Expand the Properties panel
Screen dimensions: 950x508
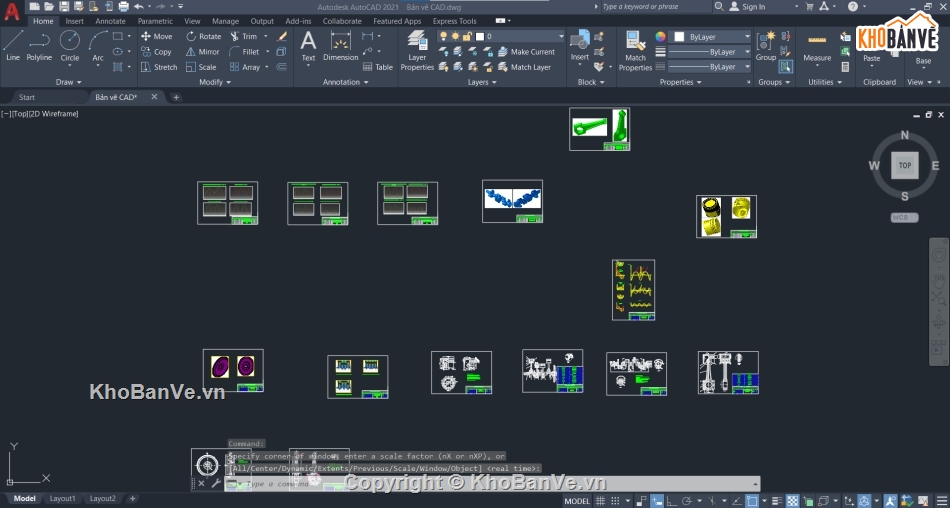click(680, 82)
